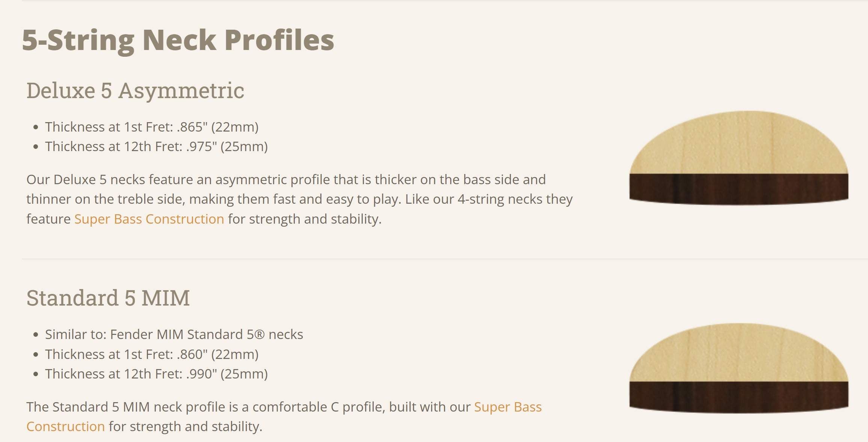Screen dimensions: 868x442
Task: Click the dark rosewood fretboard of Deluxe 5 image
Action: pos(738,189)
